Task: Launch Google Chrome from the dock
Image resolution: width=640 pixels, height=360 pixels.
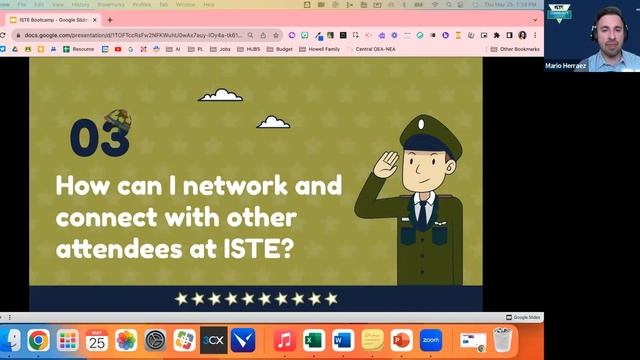Action: click(38, 340)
